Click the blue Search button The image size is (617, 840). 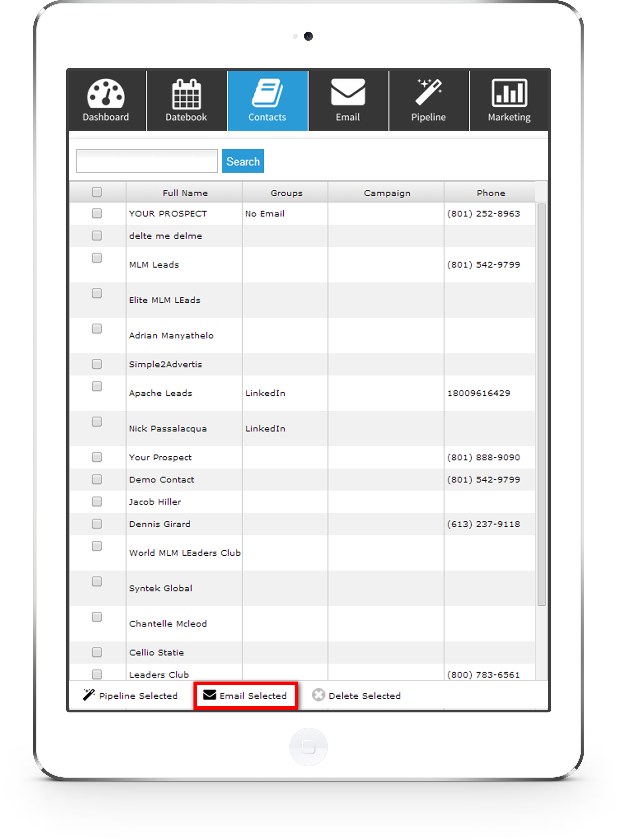(243, 161)
